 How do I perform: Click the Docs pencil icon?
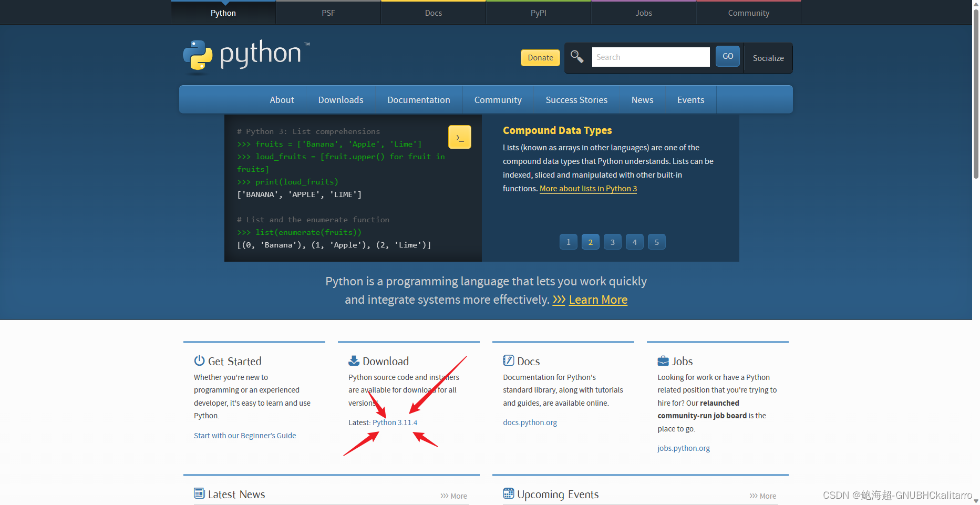click(x=508, y=360)
